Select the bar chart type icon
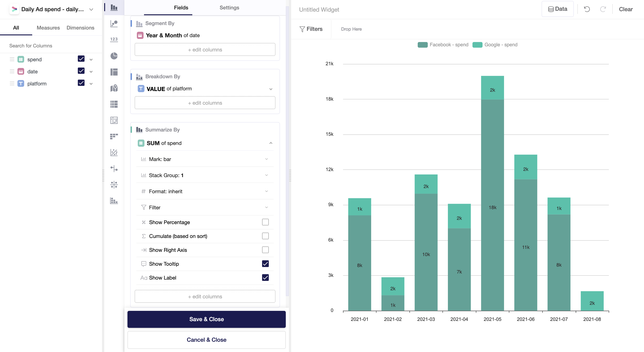 coord(114,8)
